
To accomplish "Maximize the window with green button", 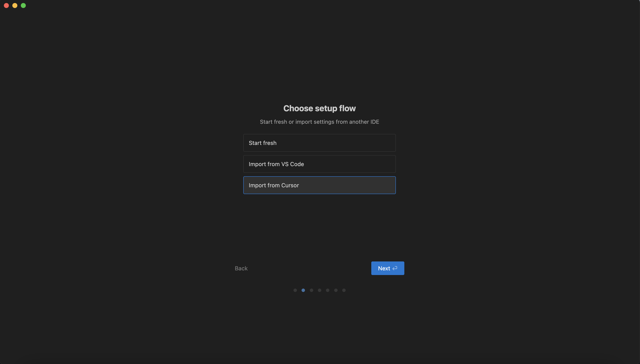I will (x=23, y=6).
